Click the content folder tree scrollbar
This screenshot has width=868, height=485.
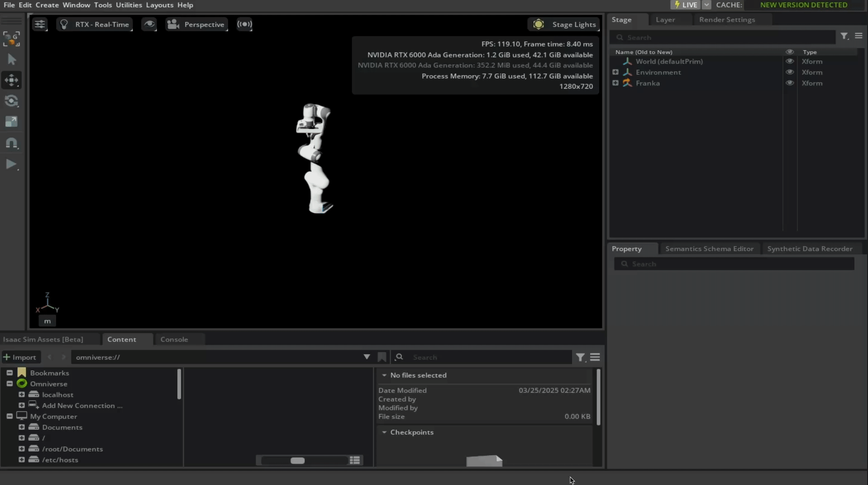[x=179, y=384]
